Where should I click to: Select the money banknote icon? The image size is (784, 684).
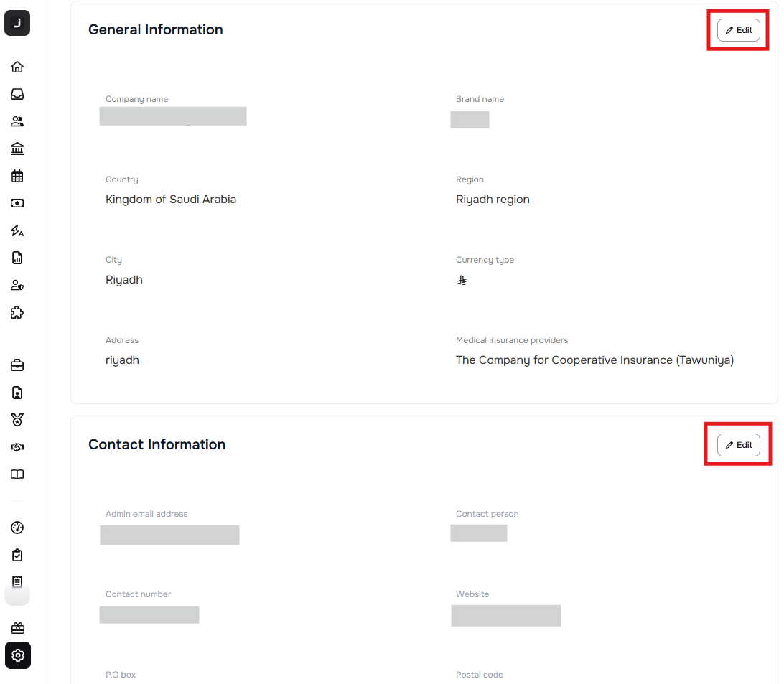(x=17, y=203)
